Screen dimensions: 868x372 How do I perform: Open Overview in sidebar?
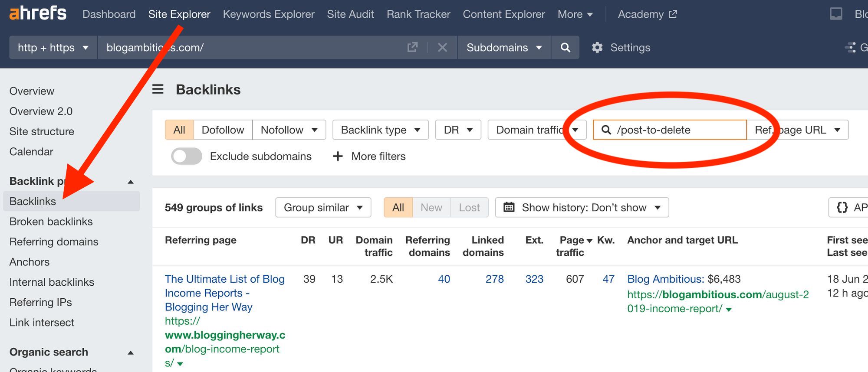(x=32, y=91)
